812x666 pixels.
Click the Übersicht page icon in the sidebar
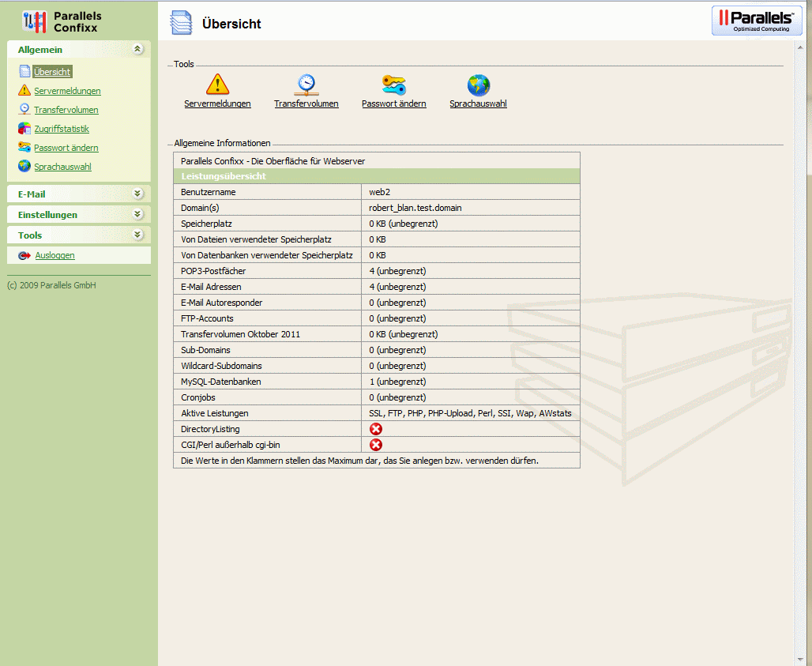click(x=24, y=72)
